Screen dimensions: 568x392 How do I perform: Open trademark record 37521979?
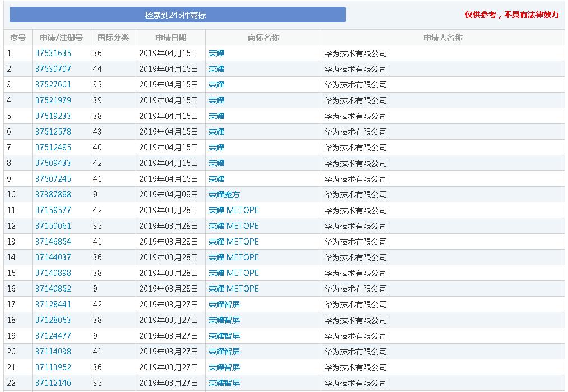tap(53, 100)
